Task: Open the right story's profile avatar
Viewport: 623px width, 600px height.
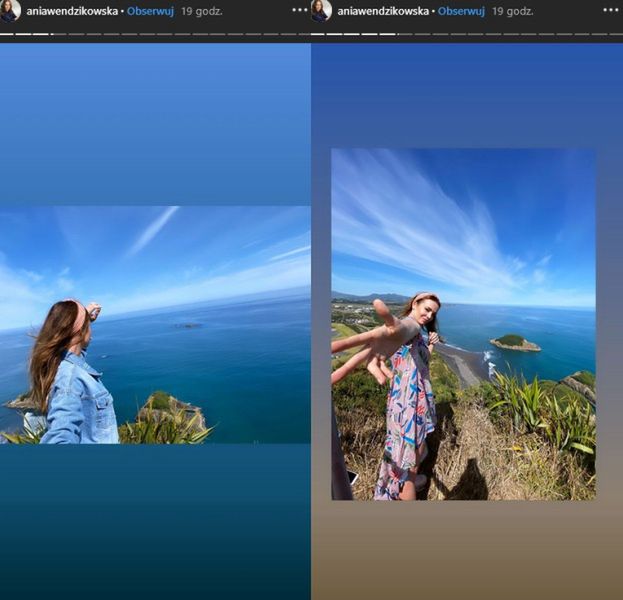Action: pyautogui.click(x=321, y=10)
